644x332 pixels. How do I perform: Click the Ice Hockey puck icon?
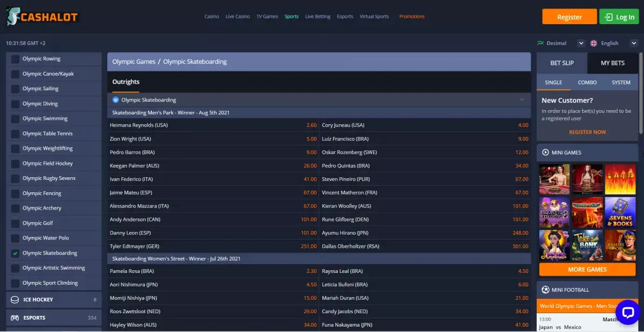pos(15,300)
